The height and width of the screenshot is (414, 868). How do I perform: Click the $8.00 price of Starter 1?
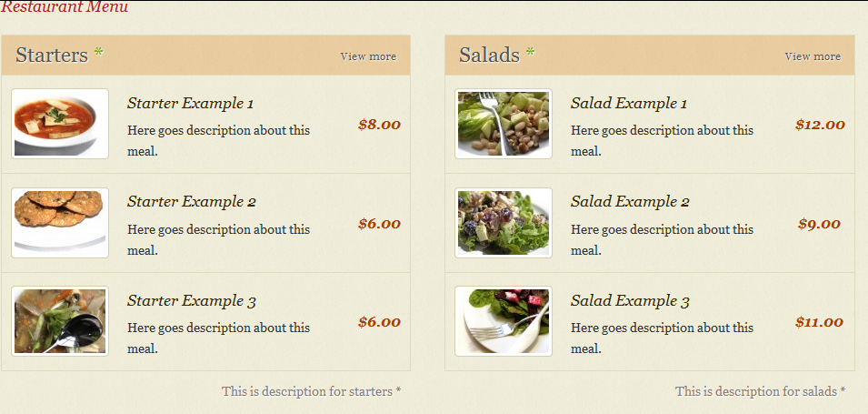tap(379, 125)
